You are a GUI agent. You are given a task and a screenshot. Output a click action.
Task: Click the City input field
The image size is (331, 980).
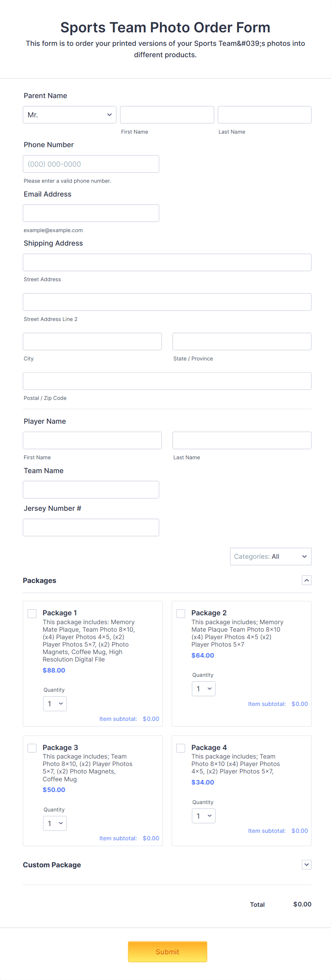click(92, 341)
